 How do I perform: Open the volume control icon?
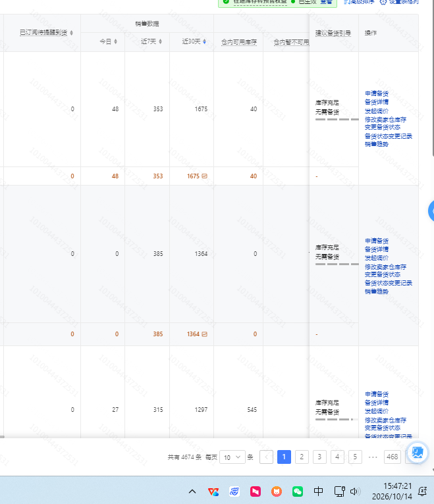point(354,491)
